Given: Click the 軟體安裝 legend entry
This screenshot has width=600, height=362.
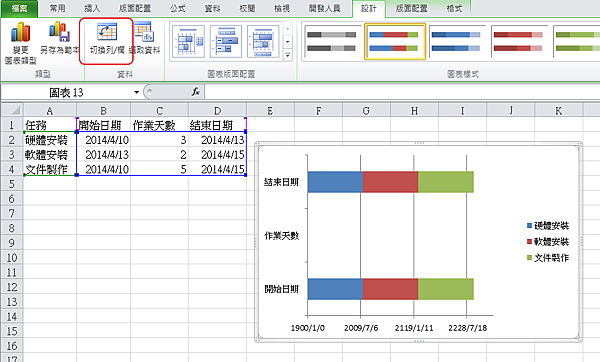Looking at the screenshot, I should (x=548, y=242).
